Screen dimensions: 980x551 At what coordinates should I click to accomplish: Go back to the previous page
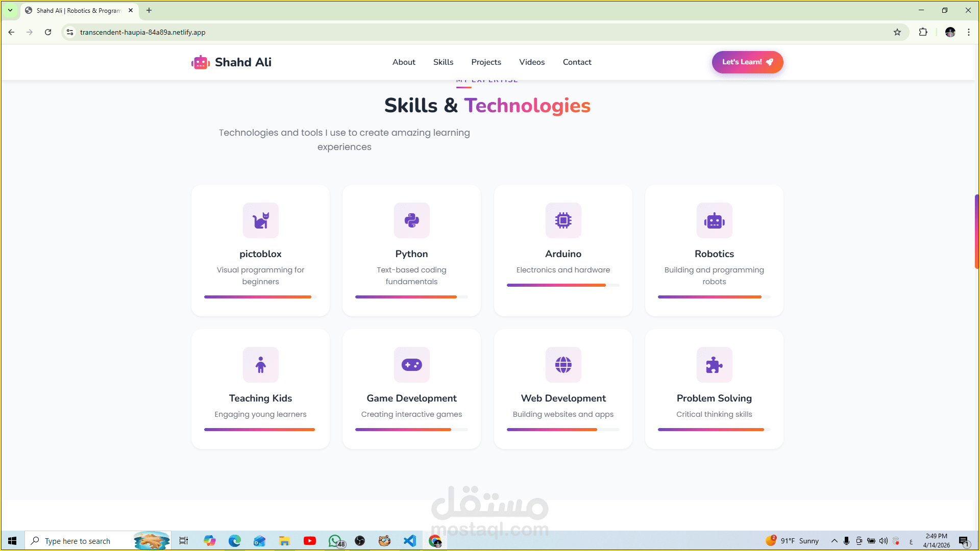(x=11, y=32)
